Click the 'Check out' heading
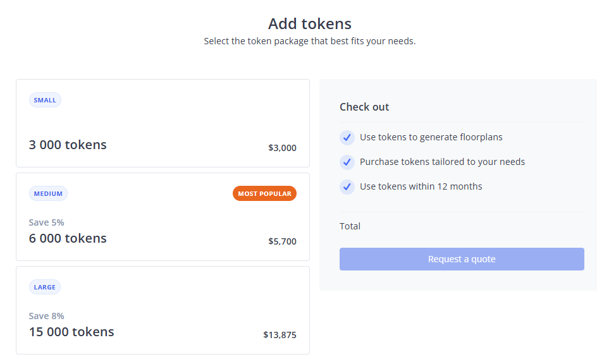597x364 pixels. pyautogui.click(x=364, y=107)
